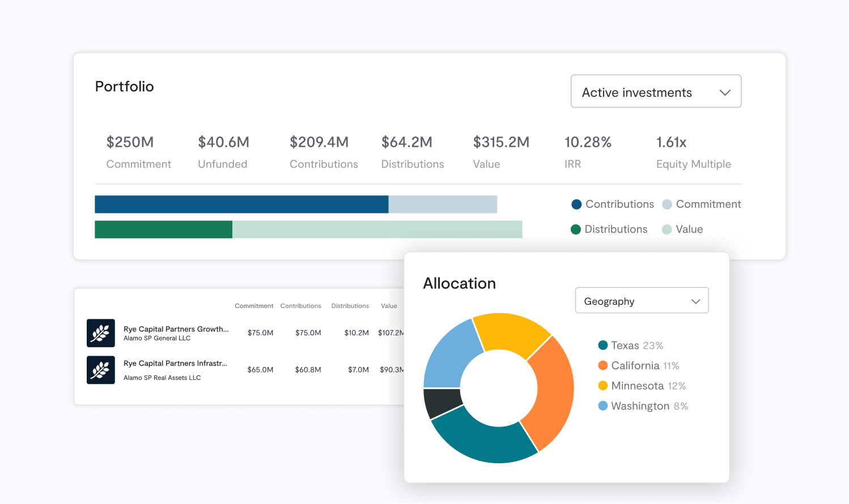
Task: Click the teal Texas legend dot
Action: tap(603, 345)
